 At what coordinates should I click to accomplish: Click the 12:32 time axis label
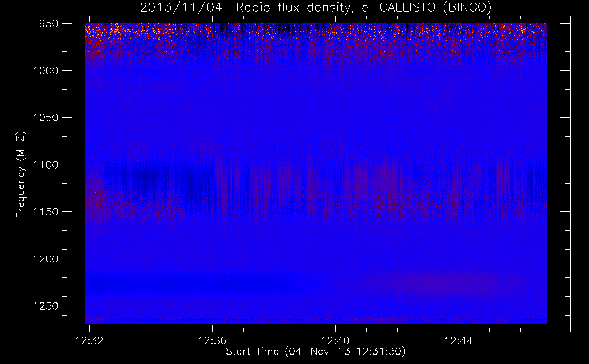(89, 341)
